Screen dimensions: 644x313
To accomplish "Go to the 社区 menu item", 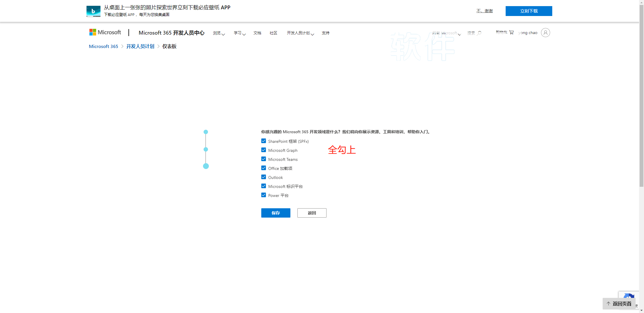I will point(273,33).
